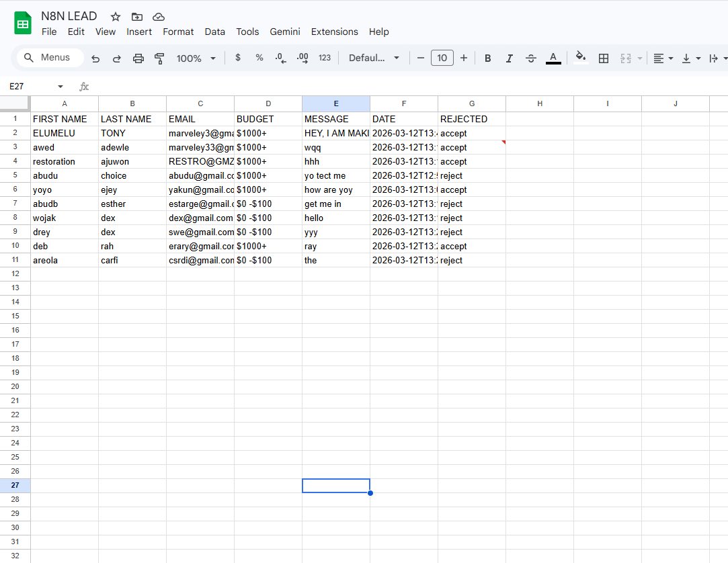
Task: Select column E header
Action: 336,103
